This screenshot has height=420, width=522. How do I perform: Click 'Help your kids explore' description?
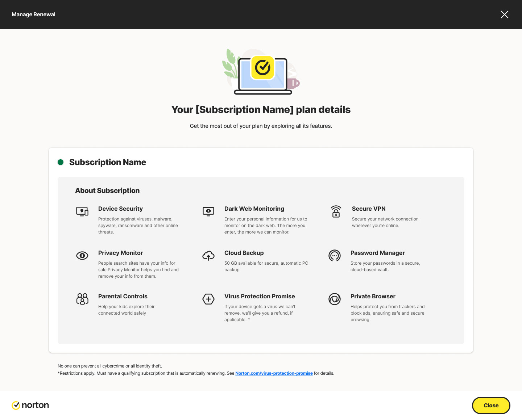pos(127,310)
